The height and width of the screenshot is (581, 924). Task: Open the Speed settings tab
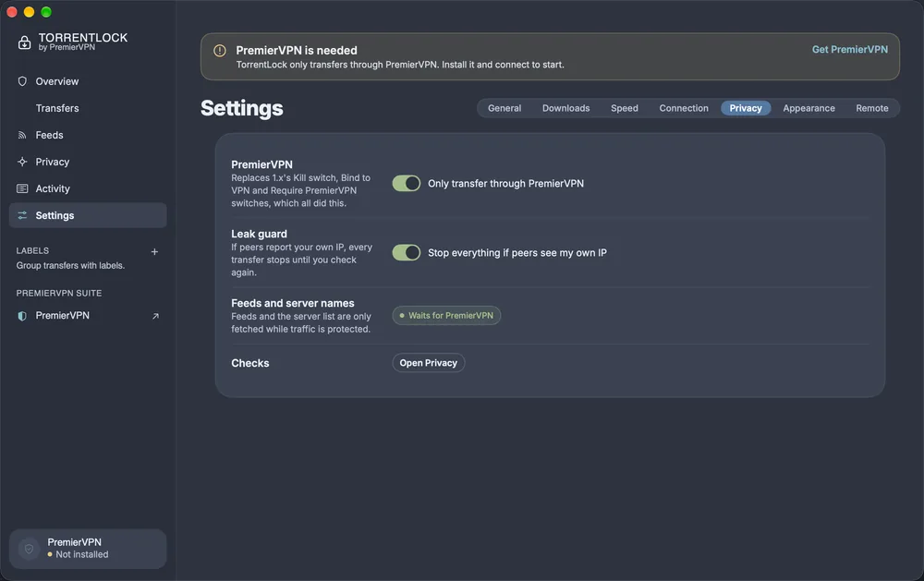point(625,108)
